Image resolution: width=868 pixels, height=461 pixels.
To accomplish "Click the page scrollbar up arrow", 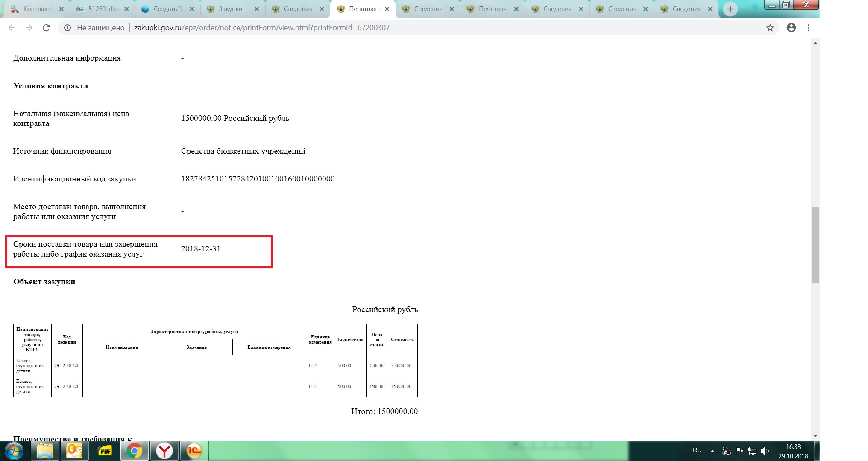I will [x=815, y=43].
